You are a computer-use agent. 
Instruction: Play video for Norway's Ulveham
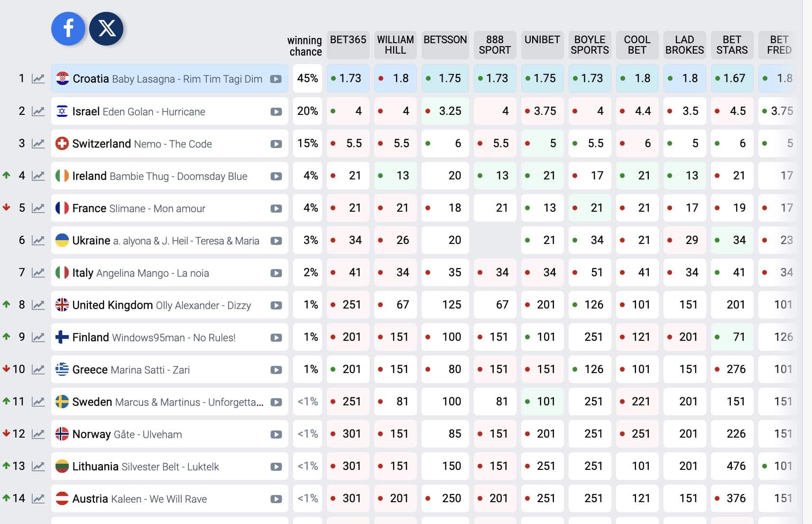[x=276, y=434]
